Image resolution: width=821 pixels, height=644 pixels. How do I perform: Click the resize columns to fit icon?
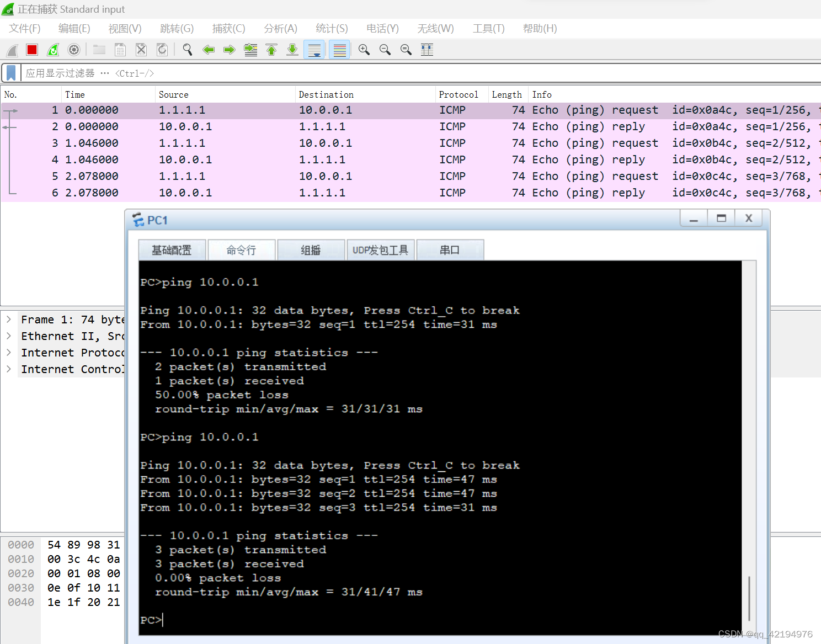(x=427, y=50)
